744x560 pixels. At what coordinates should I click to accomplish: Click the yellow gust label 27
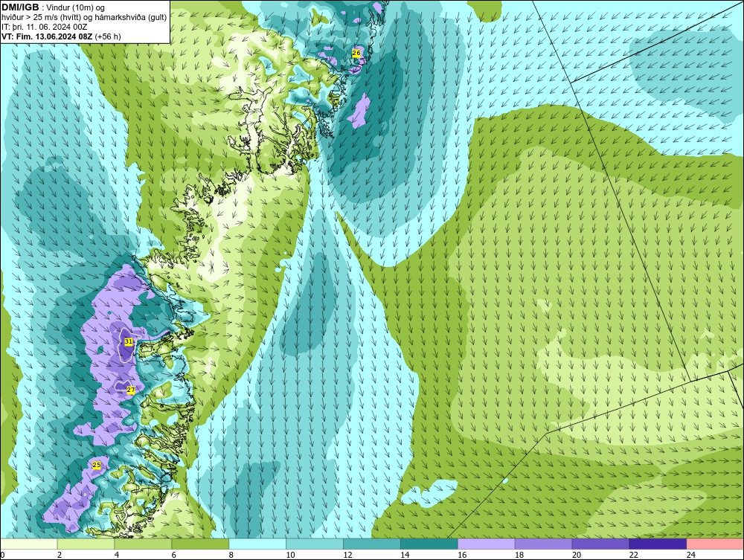tap(131, 390)
